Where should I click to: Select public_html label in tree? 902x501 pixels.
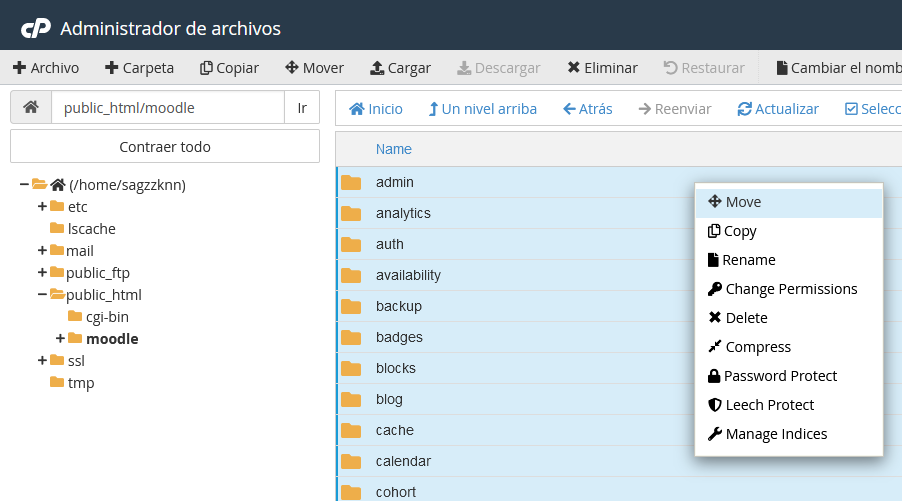pos(104,295)
